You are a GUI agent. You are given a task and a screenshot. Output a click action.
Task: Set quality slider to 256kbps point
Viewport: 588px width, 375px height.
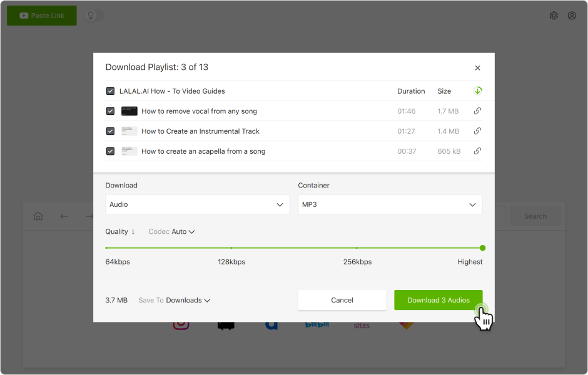coord(357,248)
